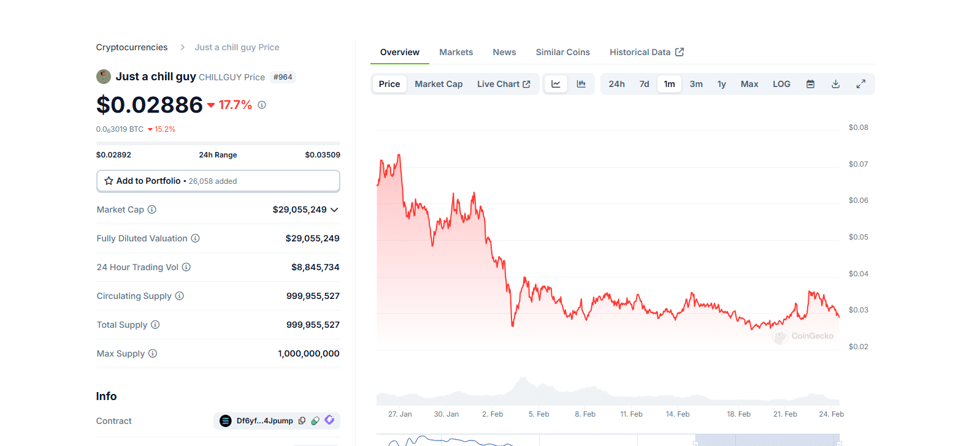The width and height of the screenshot is (980, 446).
Task: Click the 24h range progress bar
Action: [218, 143]
